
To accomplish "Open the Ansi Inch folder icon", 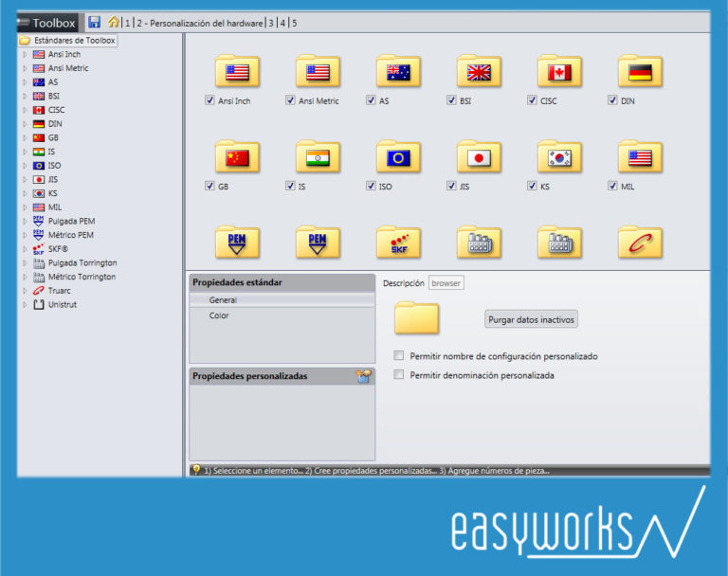I will 237,71.
